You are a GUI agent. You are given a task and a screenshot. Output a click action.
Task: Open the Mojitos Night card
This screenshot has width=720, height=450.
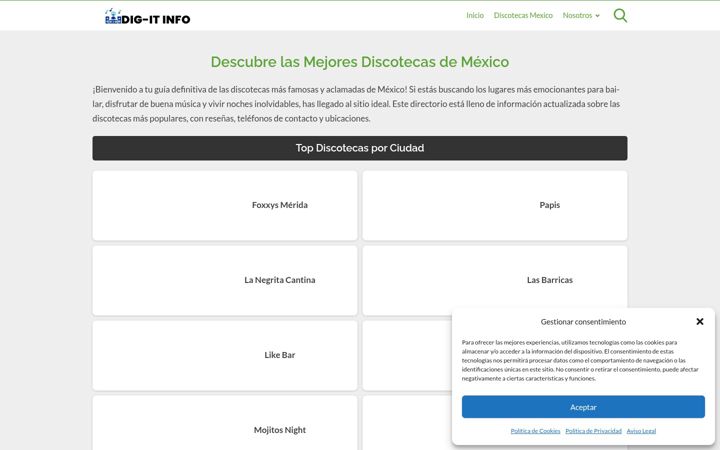pyautogui.click(x=225, y=423)
